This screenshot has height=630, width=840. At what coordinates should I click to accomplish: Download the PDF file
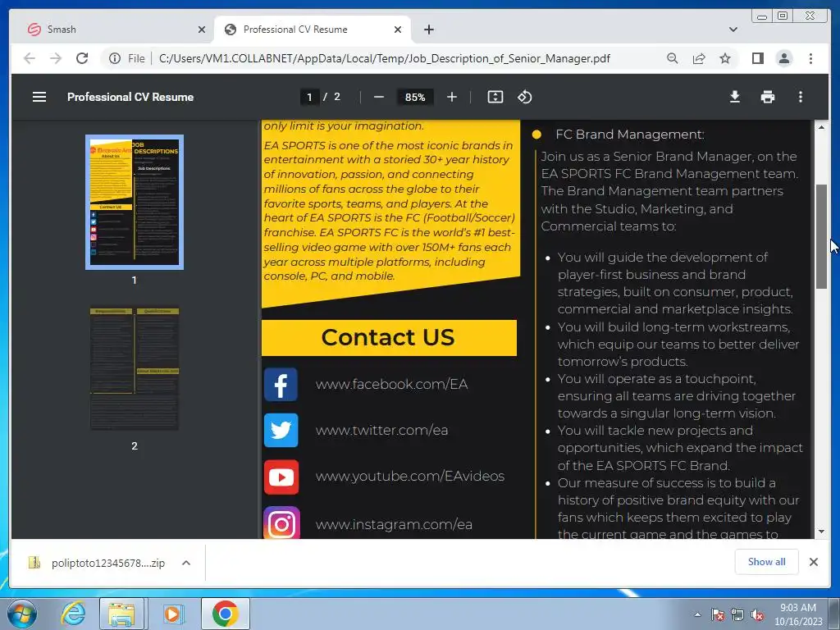[735, 97]
